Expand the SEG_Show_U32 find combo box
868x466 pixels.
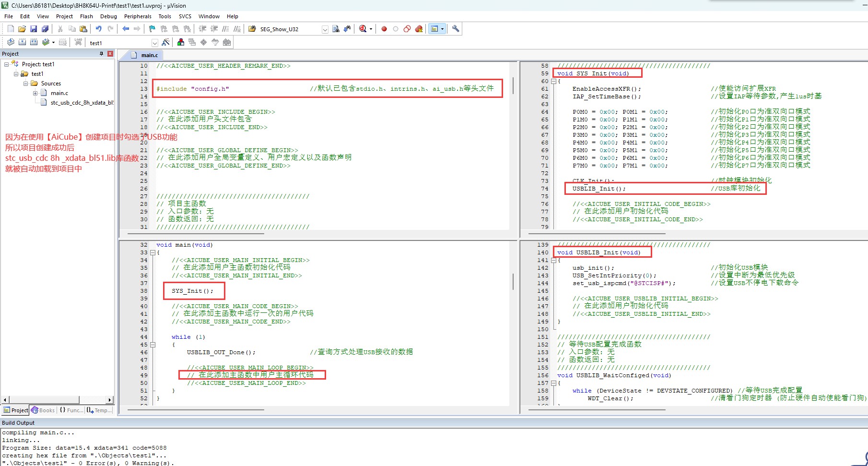click(325, 29)
